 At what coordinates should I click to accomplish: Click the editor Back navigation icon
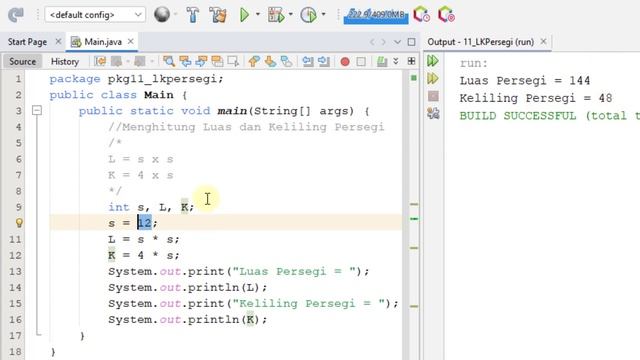pos(117,62)
